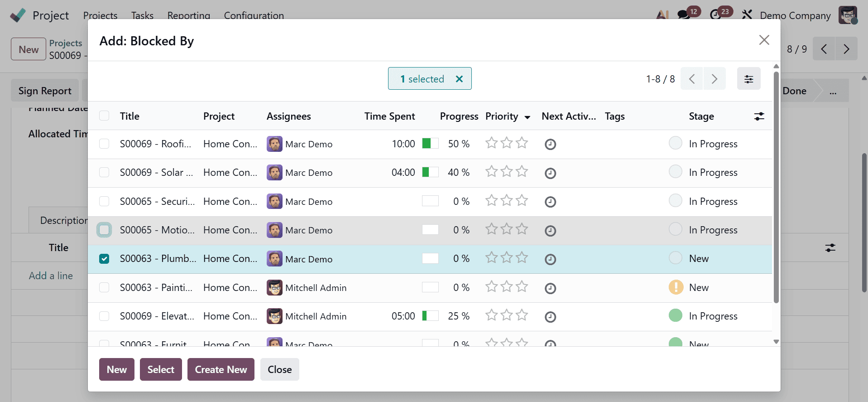The width and height of the screenshot is (868, 402).
Task: Click state circle on S00069 - Roofi... row
Action: [676, 143]
